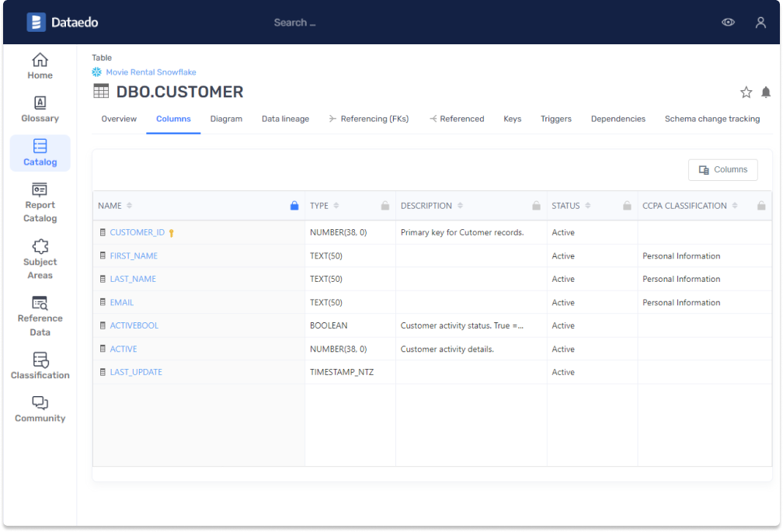Viewport: 783px width, 532px height.
Task: Click the Columns chooser button
Action: click(722, 170)
